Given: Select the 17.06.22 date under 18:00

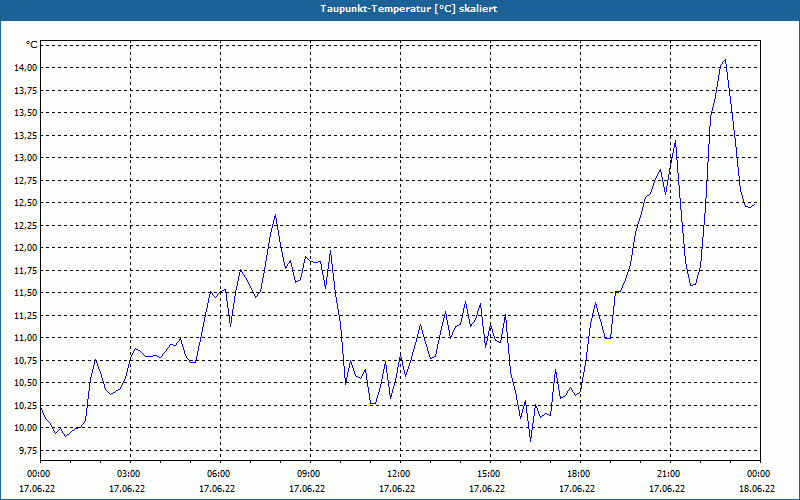Looking at the screenshot, I should 577,488.
